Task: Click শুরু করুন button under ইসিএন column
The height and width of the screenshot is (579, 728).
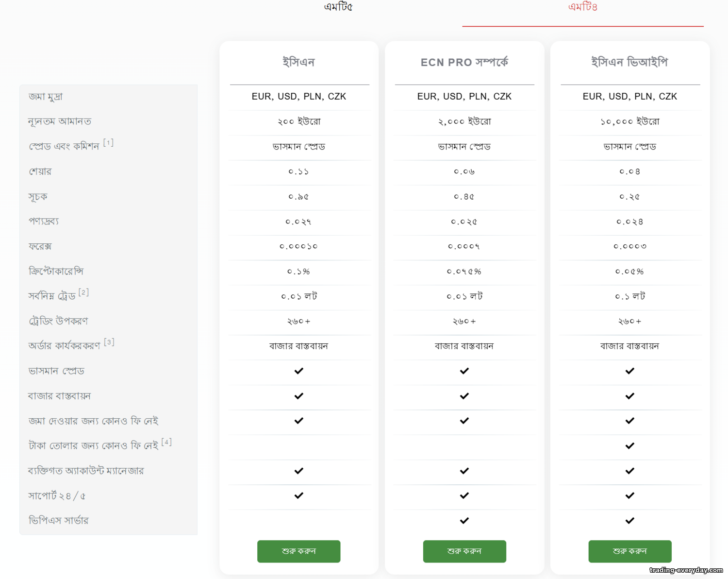Action: point(299,551)
